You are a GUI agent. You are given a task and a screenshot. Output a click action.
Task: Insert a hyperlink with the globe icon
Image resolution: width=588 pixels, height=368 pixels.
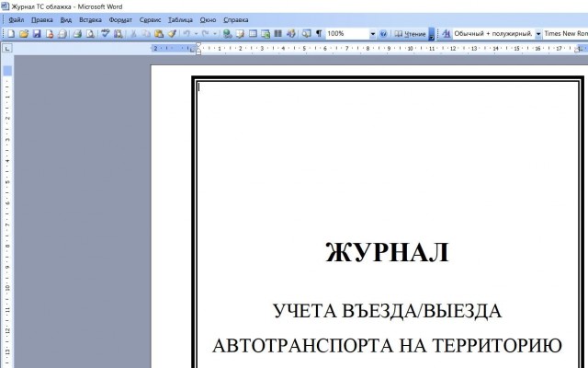[x=227, y=34]
